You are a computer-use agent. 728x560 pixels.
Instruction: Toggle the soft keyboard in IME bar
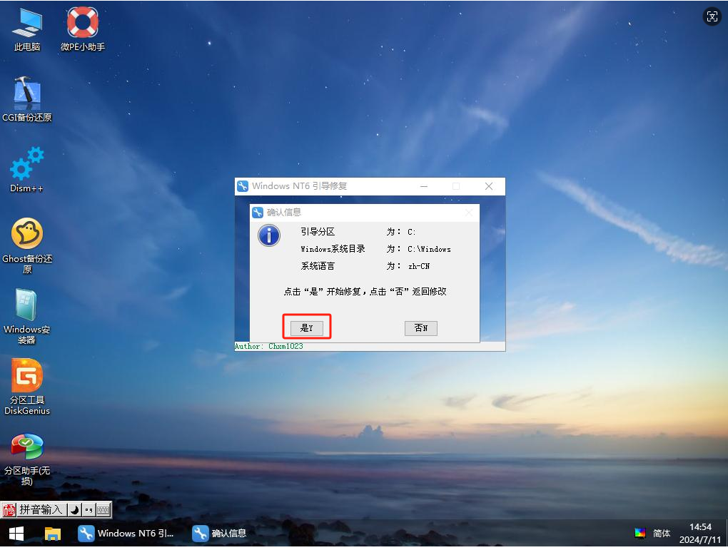103,510
